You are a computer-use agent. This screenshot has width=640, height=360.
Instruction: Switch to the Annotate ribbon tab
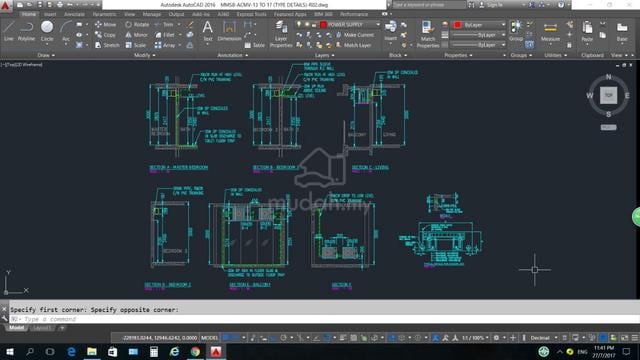click(74, 14)
